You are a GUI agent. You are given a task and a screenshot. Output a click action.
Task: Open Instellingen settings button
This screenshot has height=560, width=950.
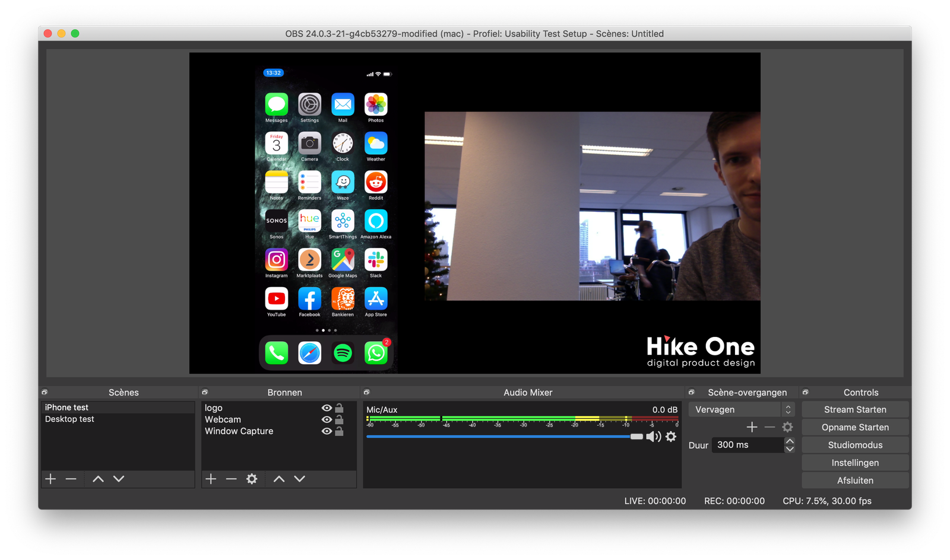pyautogui.click(x=855, y=463)
